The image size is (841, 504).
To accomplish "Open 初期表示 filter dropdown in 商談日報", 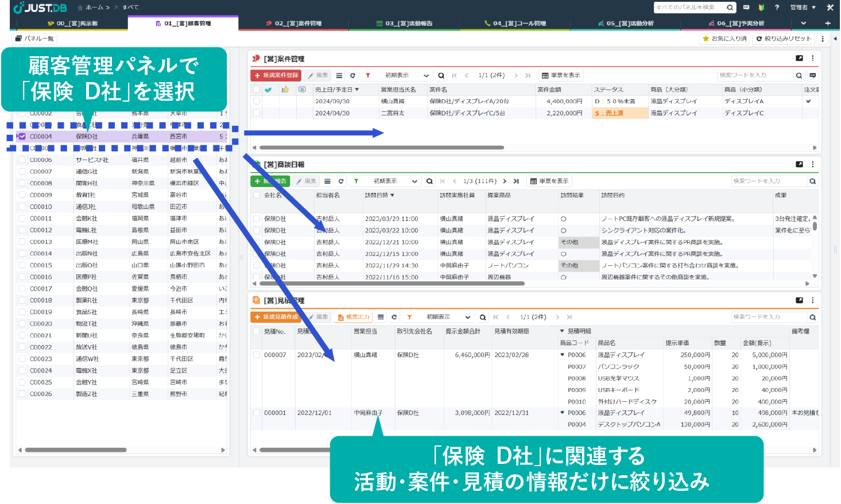I will pyautogui.click(x=395, y=181).
